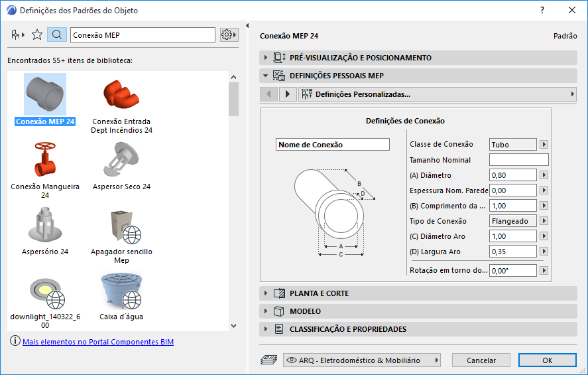Screen dimensions: 588x375
Task: Open Classe de Conexão Tubo arrow
Action: (544, 144)
